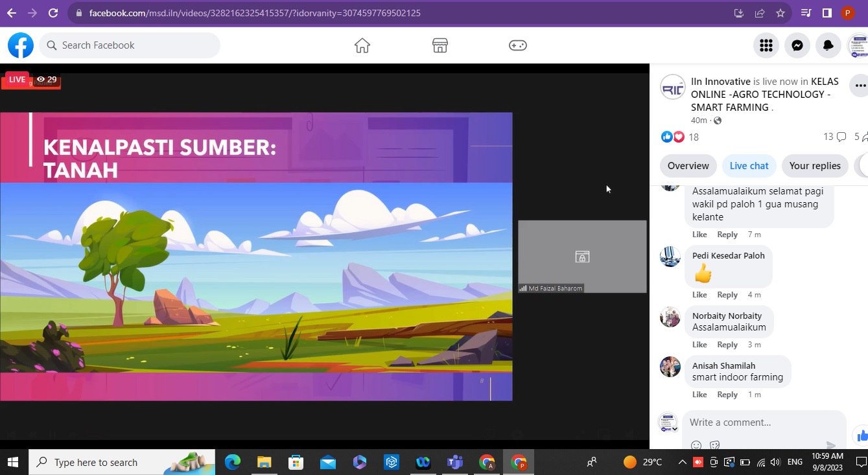Open the Messenger icon
Screen dimensions: 868x475
click(x=797, y=45)
